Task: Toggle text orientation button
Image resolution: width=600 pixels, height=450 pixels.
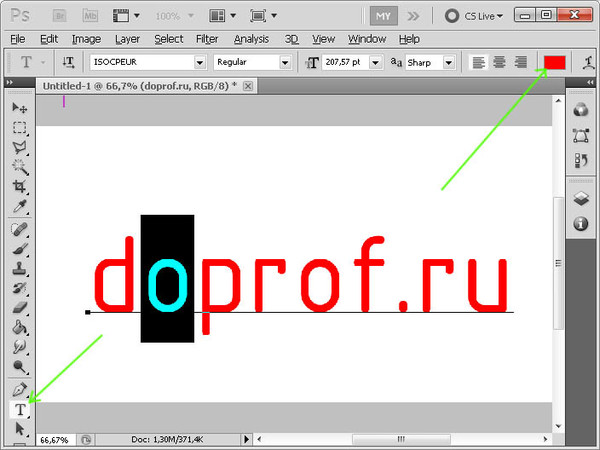Action: click(x=68, y=62)
